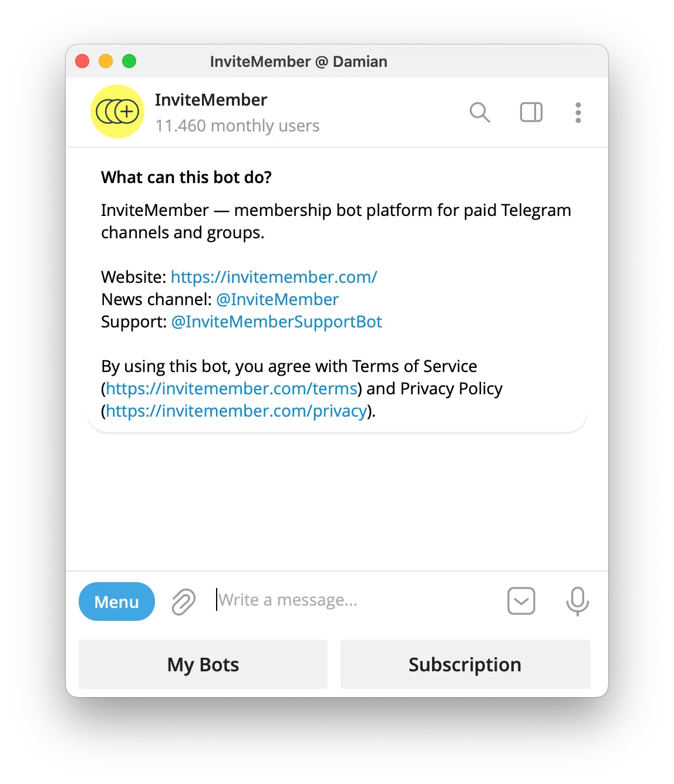Hide the bot keyboard with chevron icon

pyautogui.click(x=521, y=601)
